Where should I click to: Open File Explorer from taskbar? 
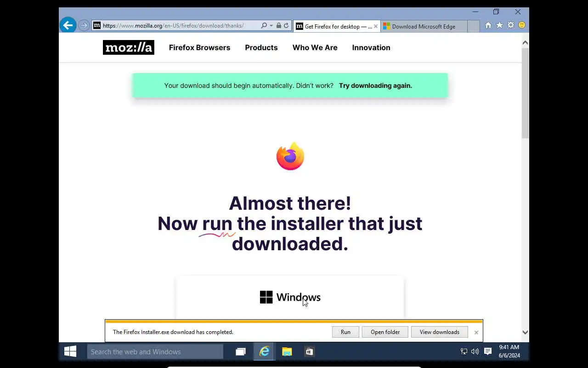(x=287, y=352)
